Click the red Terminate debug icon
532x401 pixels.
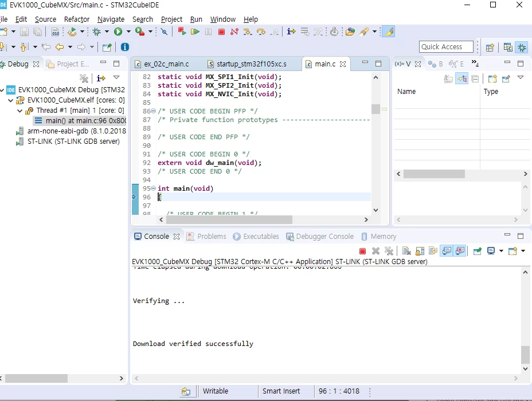click(221, 32)
